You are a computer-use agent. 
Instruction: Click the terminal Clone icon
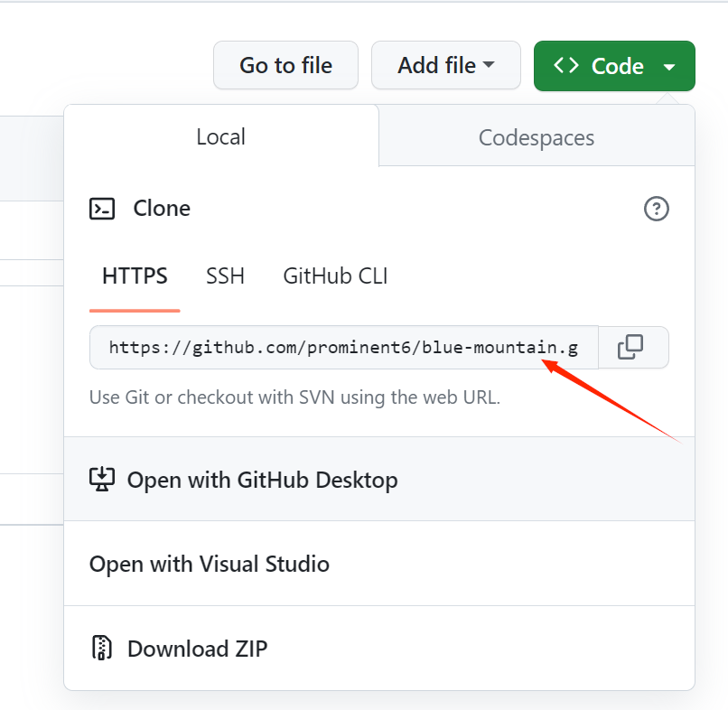(102, 209)
